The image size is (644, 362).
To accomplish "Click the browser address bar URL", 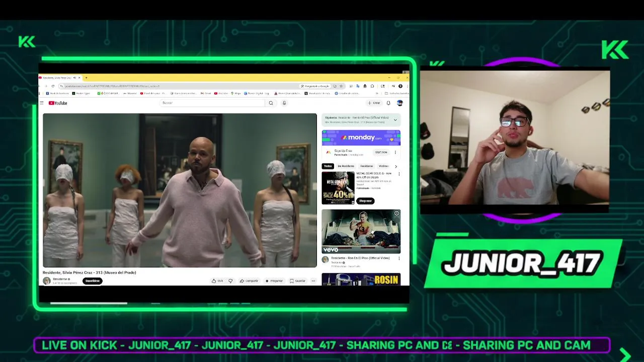I will (112, 86).
